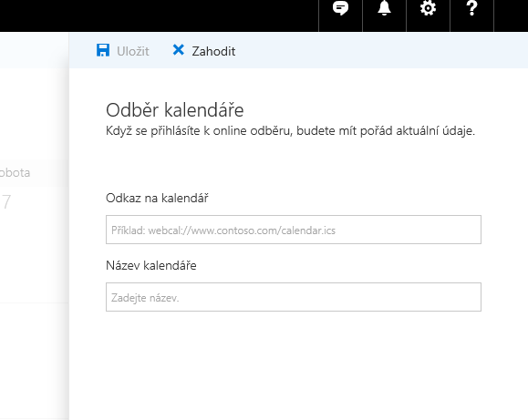528x420 pixels.
Task: Click the Zahodit button label
Action: point(213,51)
